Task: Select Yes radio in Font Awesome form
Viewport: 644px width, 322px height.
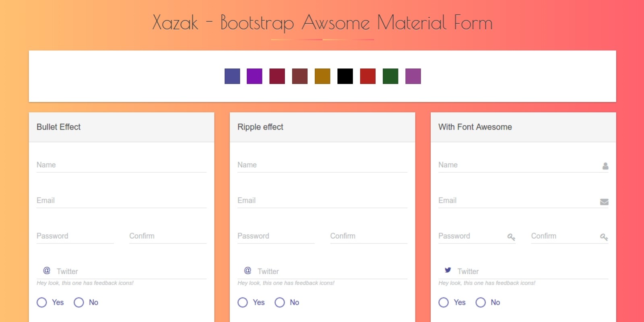Action: (444, 302)
